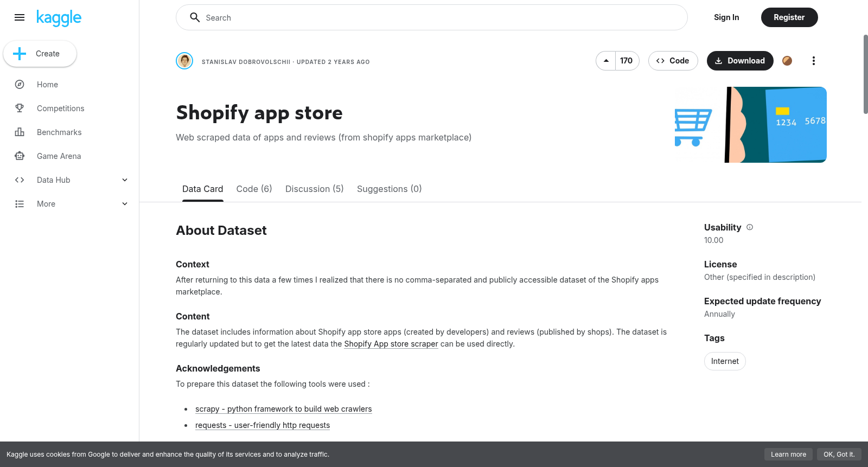The height and width of the screenshot is (467, 868).
Task: Click the Usability info icon
Action: (750, 227)
